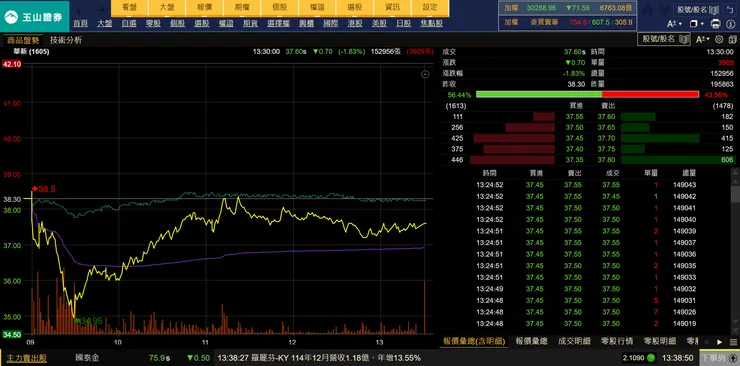
Task: Open the top font size A± dropdown
Action: (674, 24)
